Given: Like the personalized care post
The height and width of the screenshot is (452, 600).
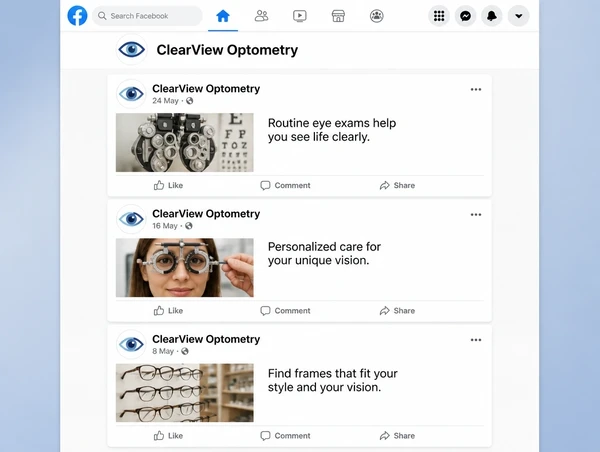Looking at the screenshot, I should [168, 310].
